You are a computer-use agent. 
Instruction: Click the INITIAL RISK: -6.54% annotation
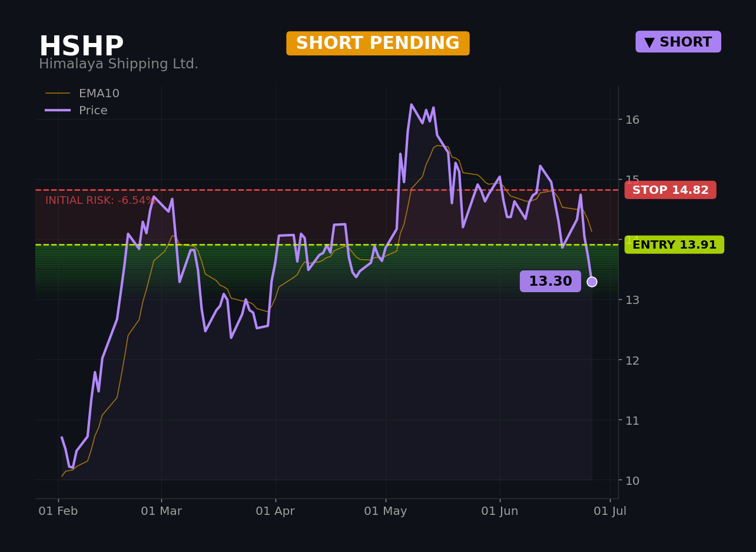tap(100, 201)
